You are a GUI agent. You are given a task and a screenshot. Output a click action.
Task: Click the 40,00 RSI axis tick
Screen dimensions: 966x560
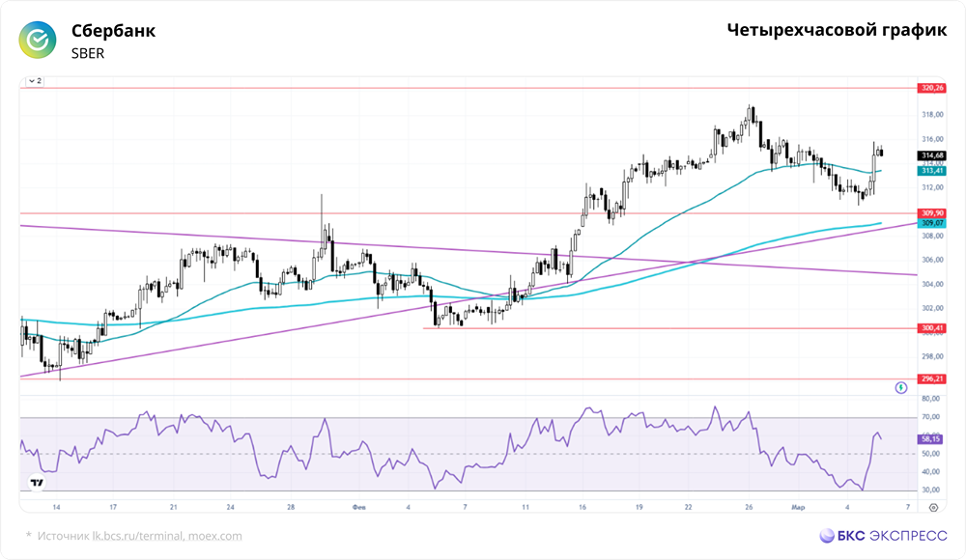[931, 472]
